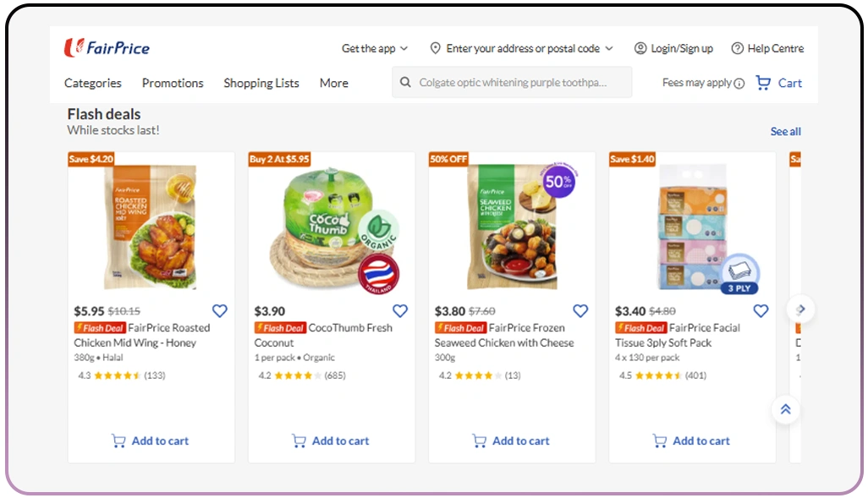
Task: Open the Categories menu
Action: (x=93, y=83)
